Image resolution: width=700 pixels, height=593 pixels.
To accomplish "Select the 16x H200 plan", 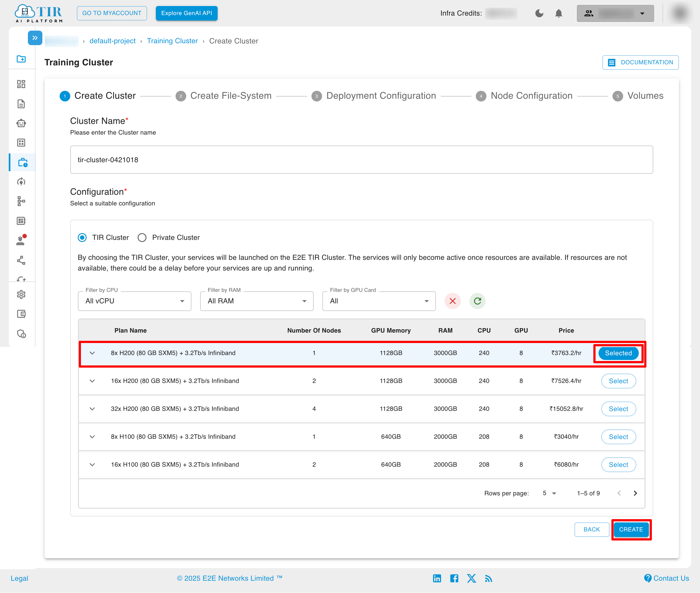I will coord(618,381).
